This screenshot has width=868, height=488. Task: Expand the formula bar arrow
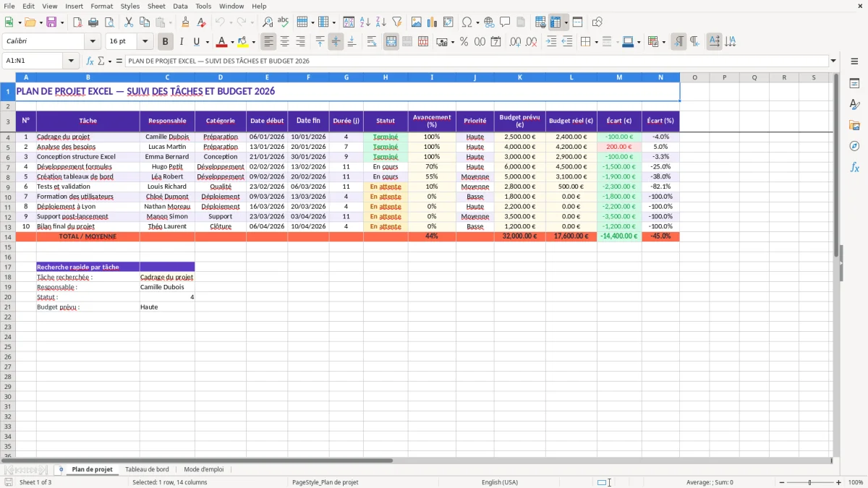[x=833, y=61]
